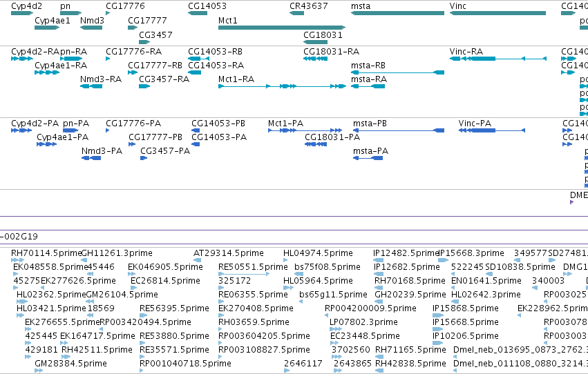The image size is (588, 374).
Task: Select the pn gene label
Action: (65, 6)
